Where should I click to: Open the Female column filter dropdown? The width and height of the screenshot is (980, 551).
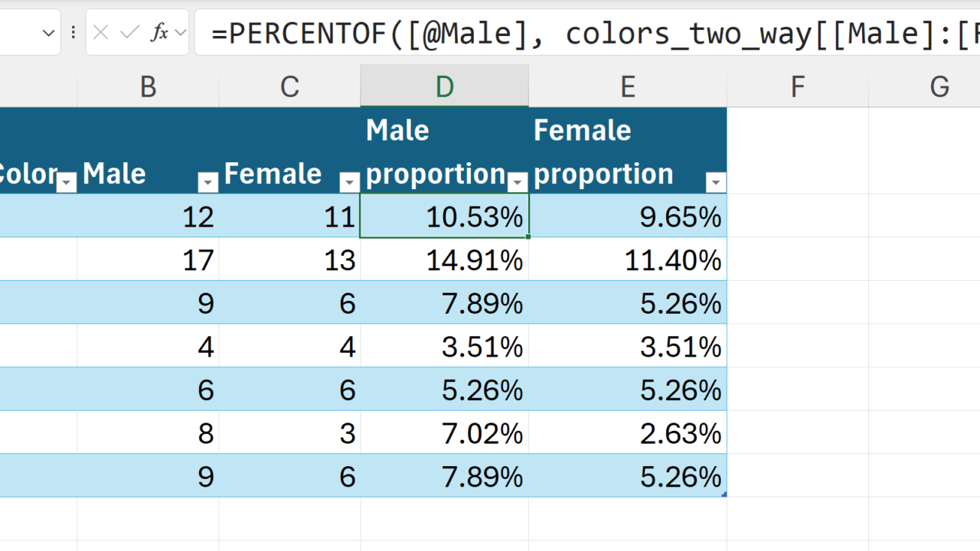point(349,182)
